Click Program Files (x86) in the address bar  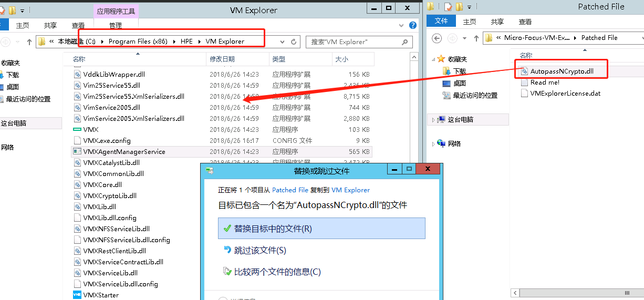[x=138, y=42]
